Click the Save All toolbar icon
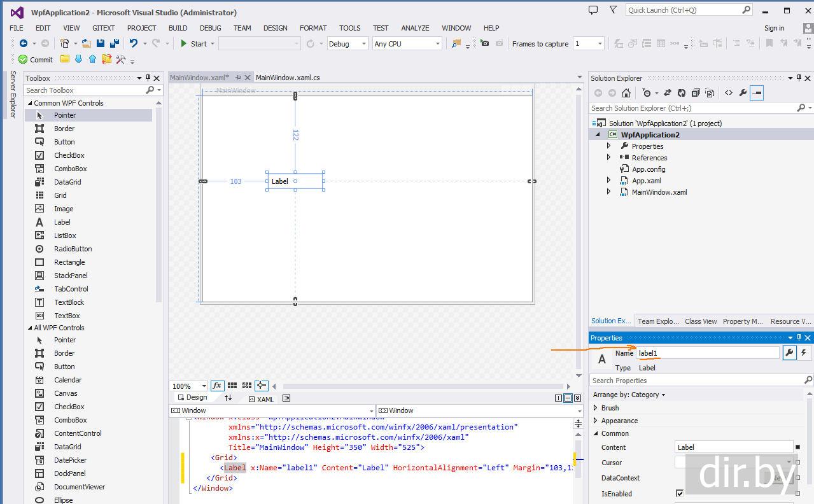Image resolution: width=814 pixels, height=504 pixels. click(115, 43)
